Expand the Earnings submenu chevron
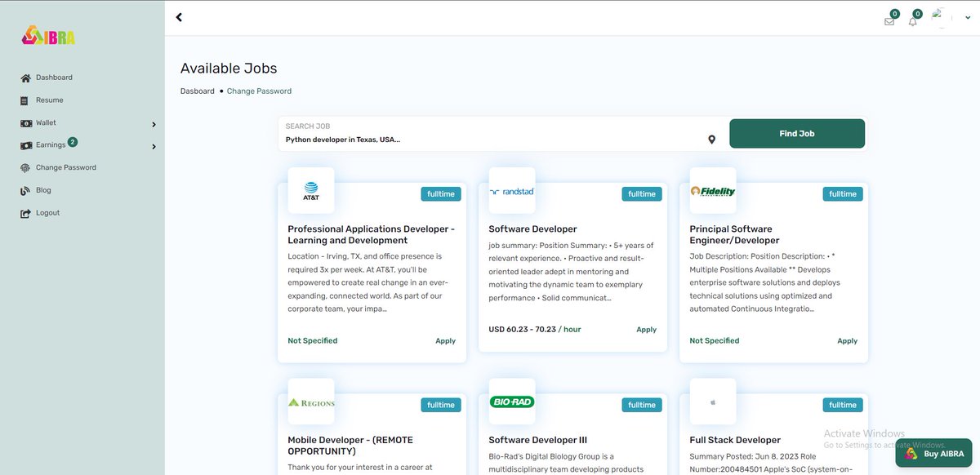The height and width of the screenshot is (475, 980). [154, 147]
